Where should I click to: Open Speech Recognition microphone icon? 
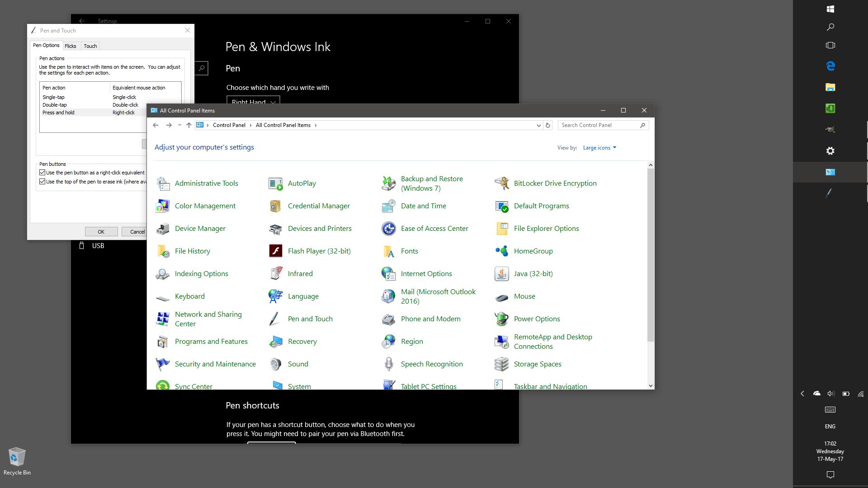coord(389,364)
